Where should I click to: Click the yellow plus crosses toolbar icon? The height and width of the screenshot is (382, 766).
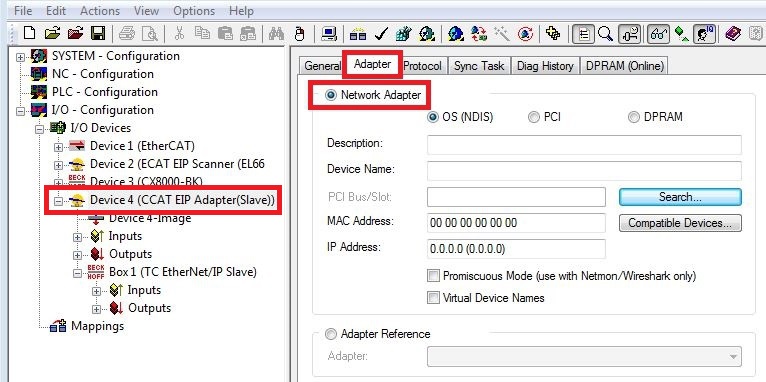coord(553,33)
